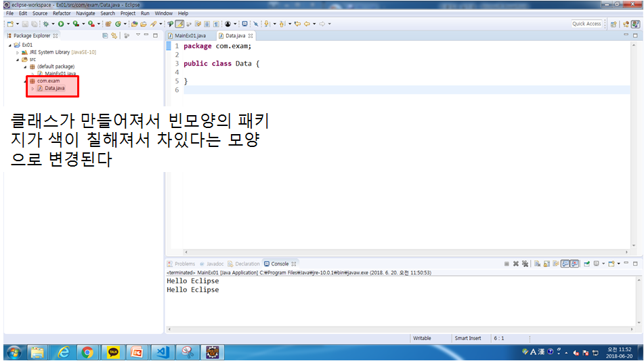This screenshot has width=644, height=361.
Task: Toggle Block Selection Mode button
Action: (x=207, y=24)
